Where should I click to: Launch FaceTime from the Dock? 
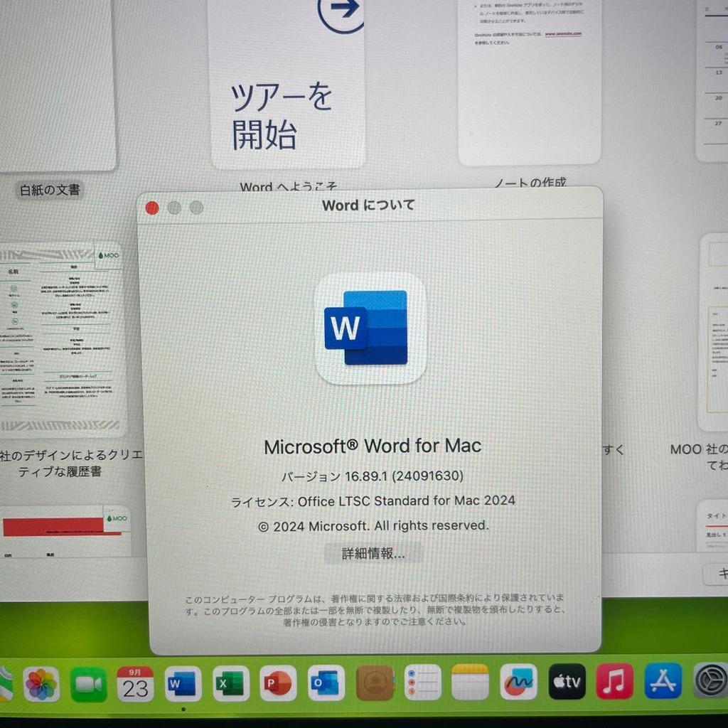[89, 683]
